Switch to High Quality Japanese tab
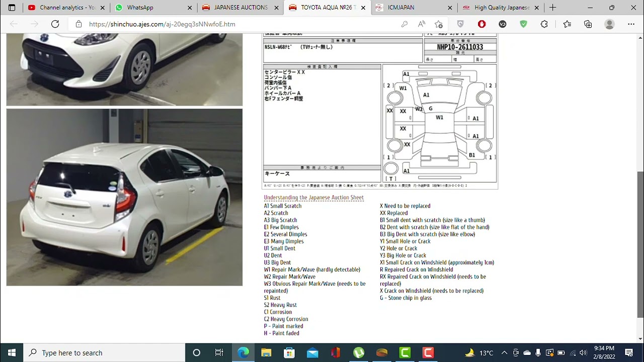644x362 pixels. pos(501,8)
